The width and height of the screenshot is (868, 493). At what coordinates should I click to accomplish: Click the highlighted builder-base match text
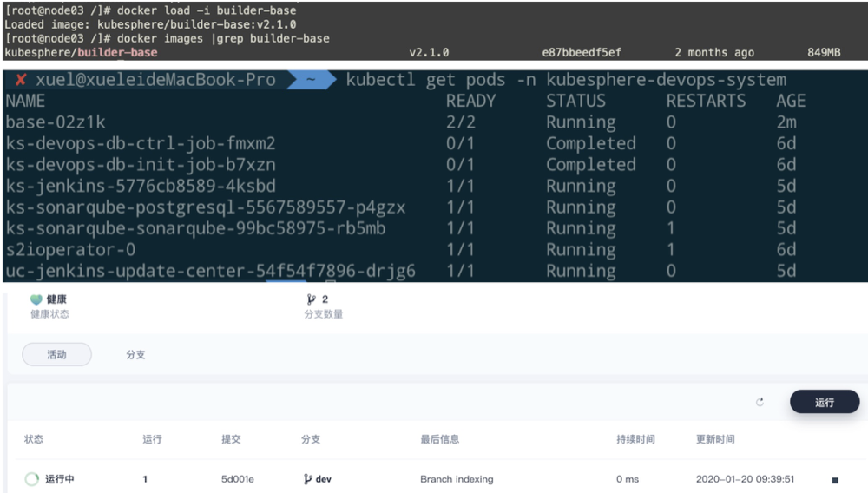(x=117, y=53)
